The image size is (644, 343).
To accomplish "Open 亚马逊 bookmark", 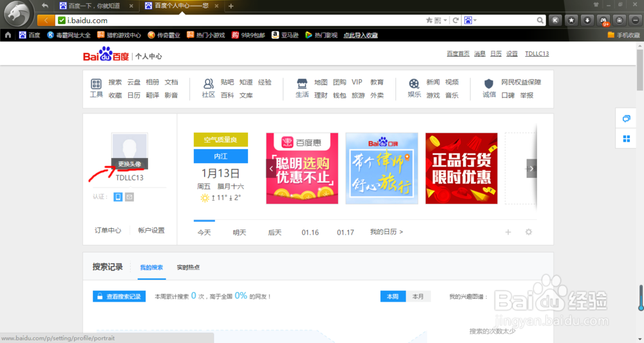I will (285, 35).
